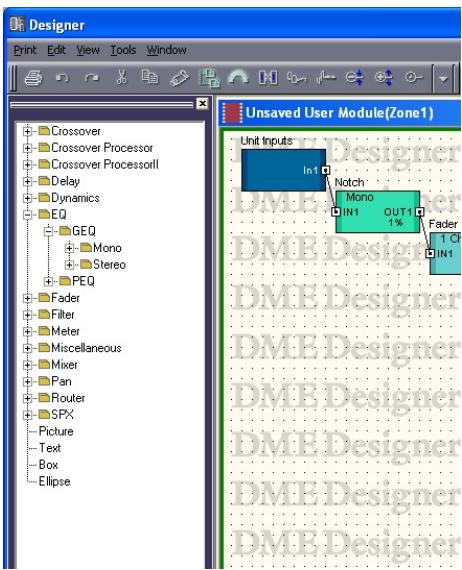Expand the PEQ subfolder
The width and height of the screenshot is (462, 570).
click(x=48, y=281)
